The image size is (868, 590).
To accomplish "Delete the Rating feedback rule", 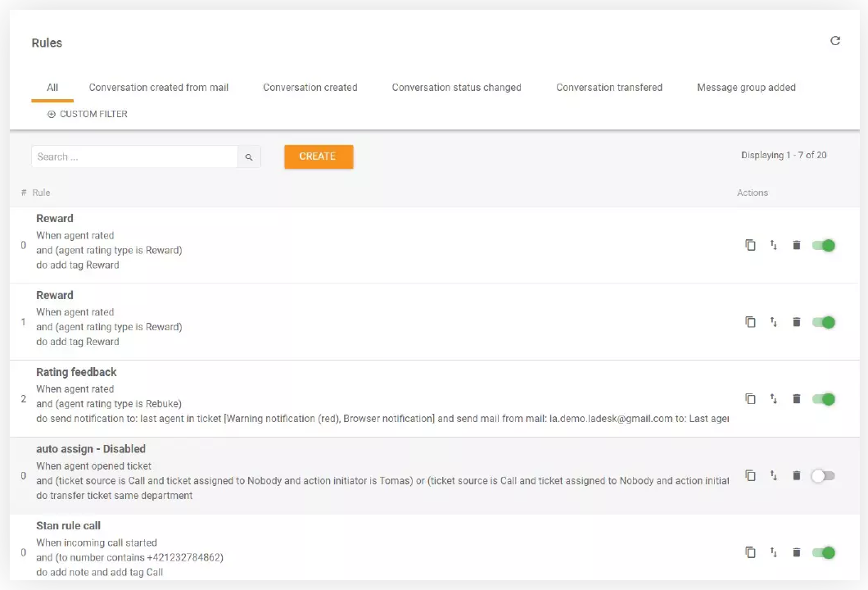I will [796, 399].
